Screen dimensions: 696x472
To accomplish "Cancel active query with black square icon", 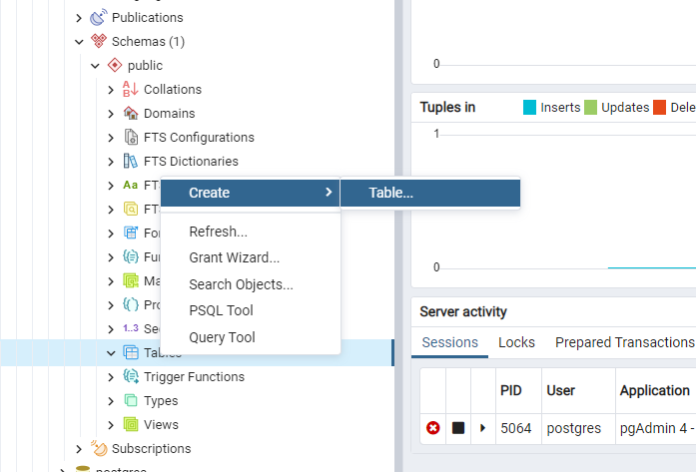I will tap(458, 428).
